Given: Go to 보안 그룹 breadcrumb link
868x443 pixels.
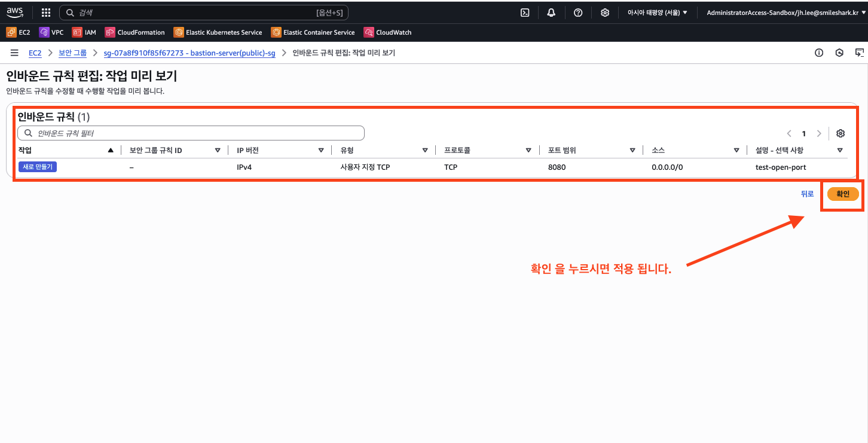Looking at the screenshot, I should [72, 53].
